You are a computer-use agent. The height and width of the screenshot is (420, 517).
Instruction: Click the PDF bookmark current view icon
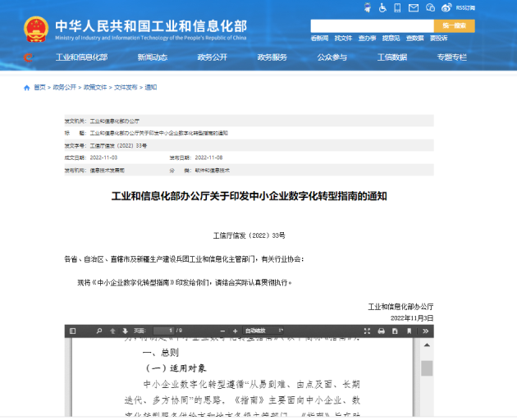409,331
